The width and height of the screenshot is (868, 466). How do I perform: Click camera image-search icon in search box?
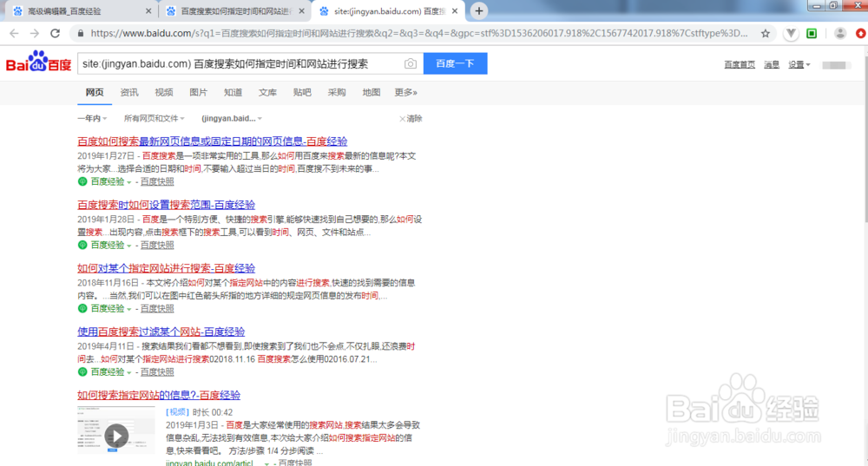[x=411, y=63]
